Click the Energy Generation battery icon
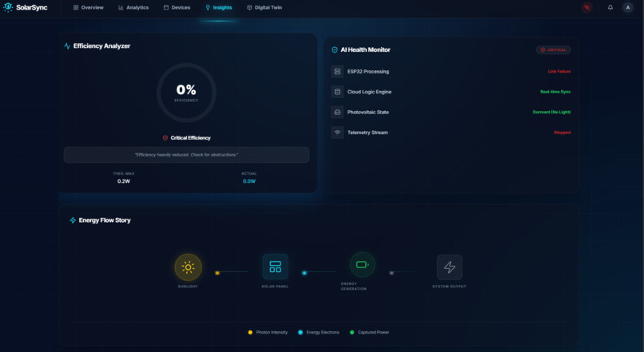644x352 pixels. pyautogui.click(x=362, y=265)
